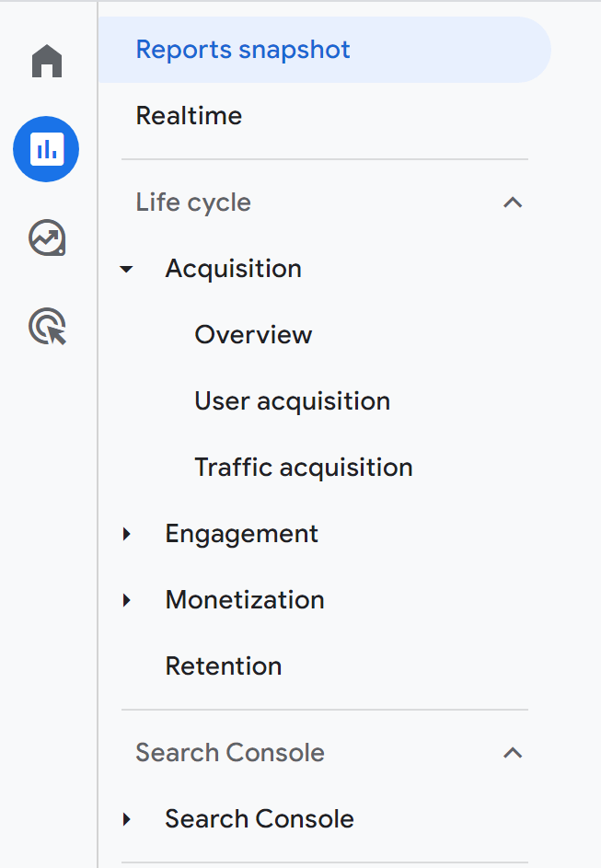Go to the Realtime report

[189, 116]
